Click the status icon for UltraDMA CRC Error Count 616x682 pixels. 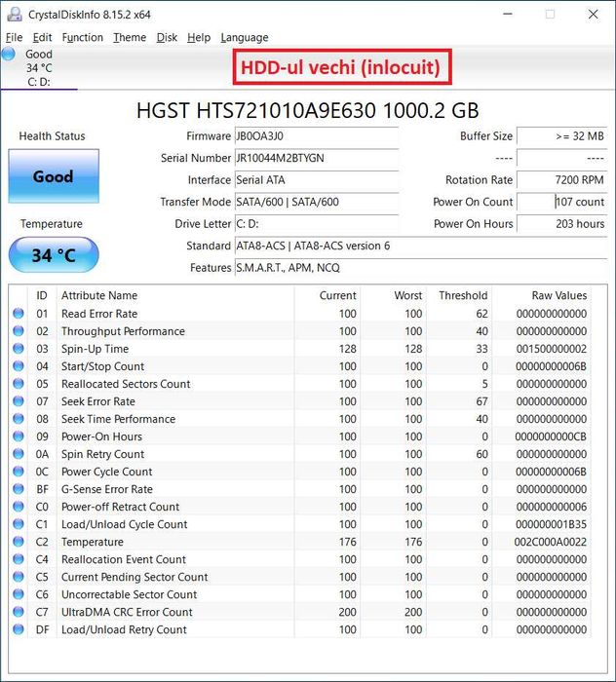19,612
